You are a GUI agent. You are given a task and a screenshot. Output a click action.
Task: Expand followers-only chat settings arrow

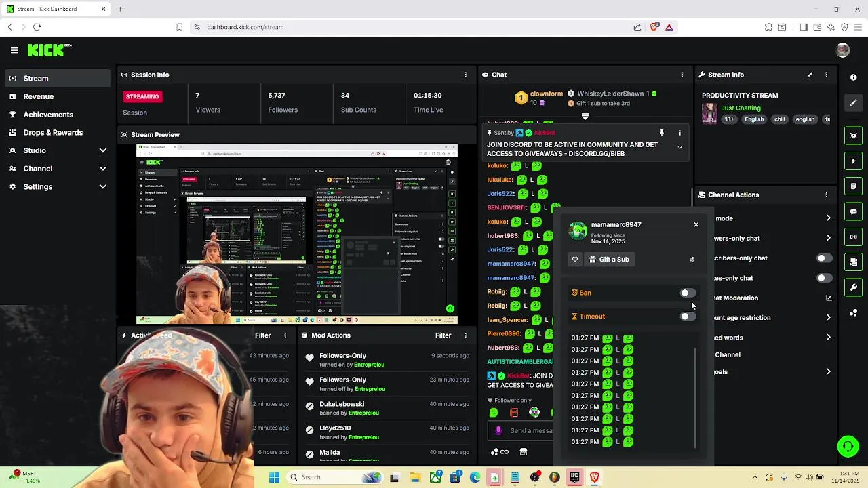[828, 238]
